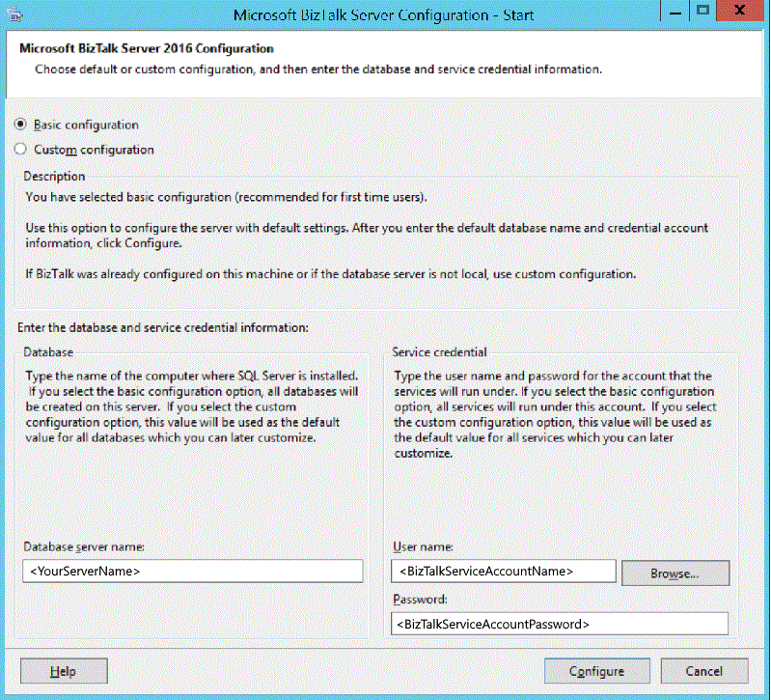Select the Basic configuration radio button
Screen dimensions: 771x700
[20, 125]
